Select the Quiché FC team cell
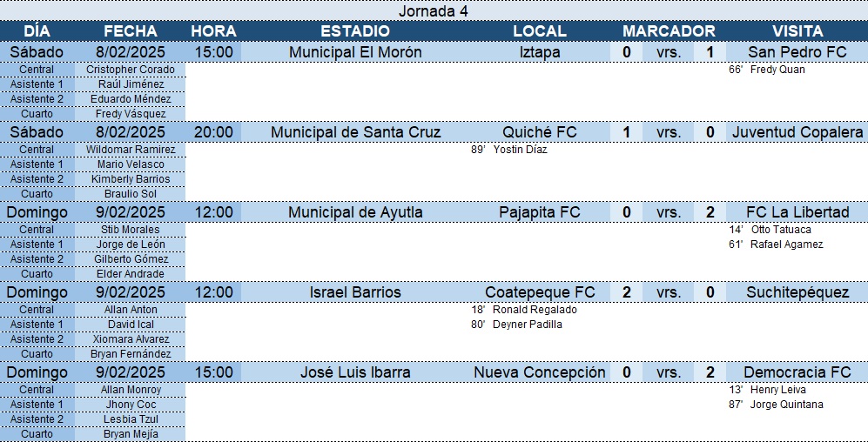868x442 pixels. (x=540, y=133)
